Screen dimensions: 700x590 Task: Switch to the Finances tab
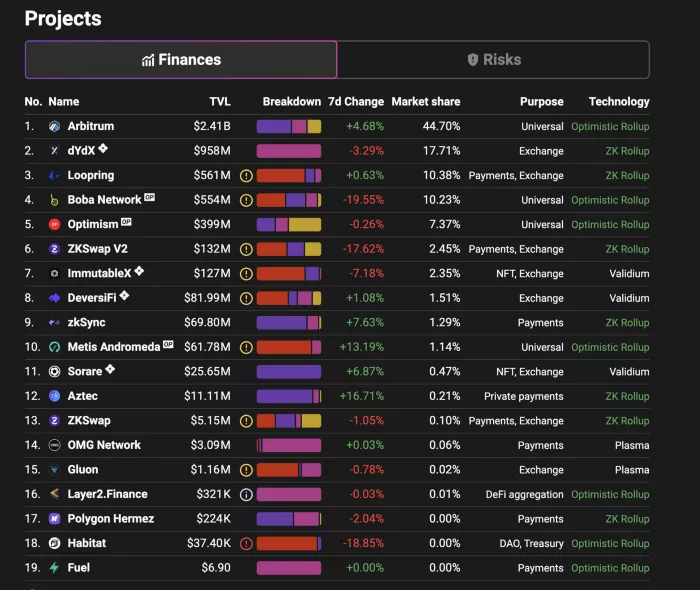coord(181,59)
